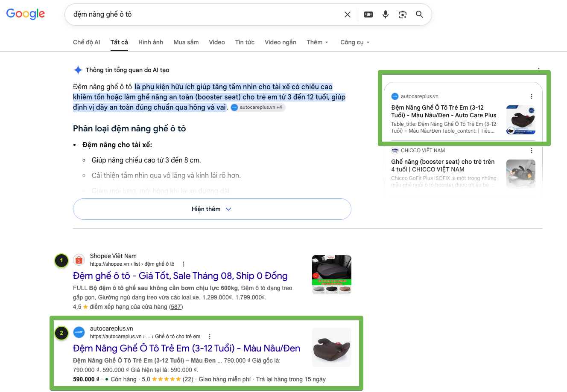Screen dimensions: 567x392
Task: Open the Video tab
Action: (x=217, y=42)
